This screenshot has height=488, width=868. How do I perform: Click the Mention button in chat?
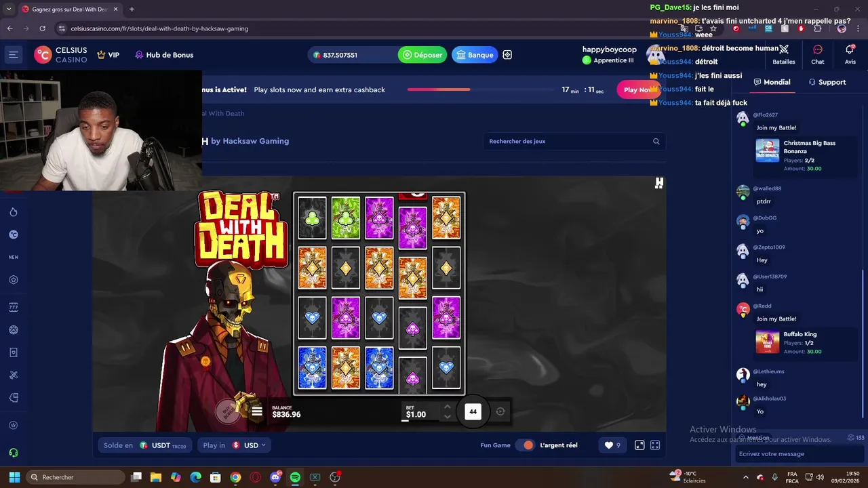click(x=755, y=438)
